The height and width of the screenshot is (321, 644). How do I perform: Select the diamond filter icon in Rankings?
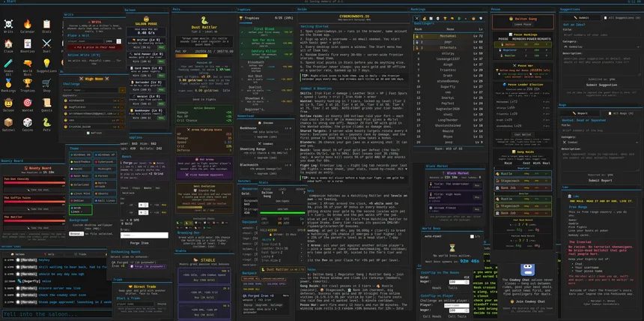480,19
